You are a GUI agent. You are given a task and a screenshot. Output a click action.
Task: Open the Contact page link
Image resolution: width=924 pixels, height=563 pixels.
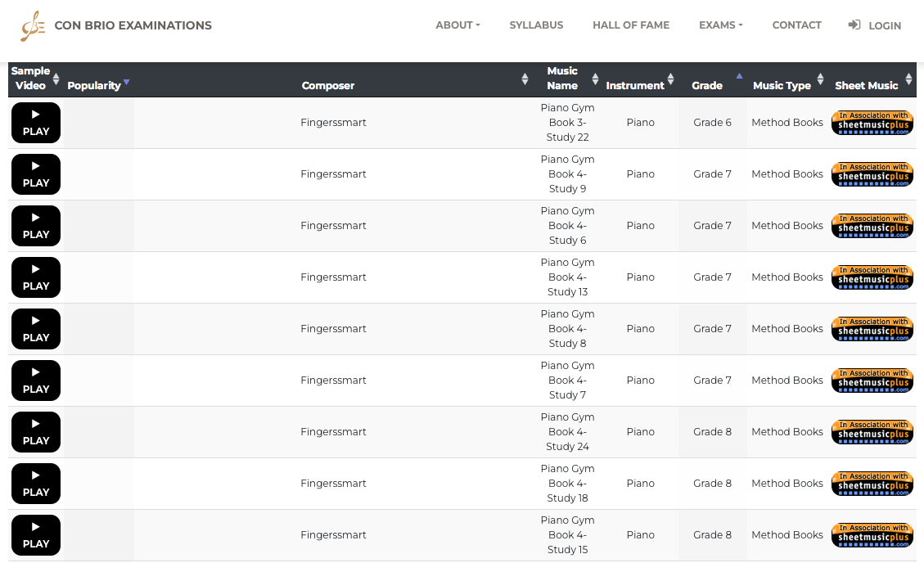796,25
